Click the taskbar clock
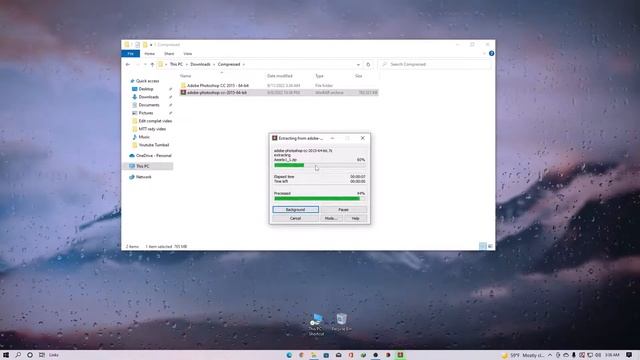The width and height of the screenshot is (640, 360). click(612, 355)
